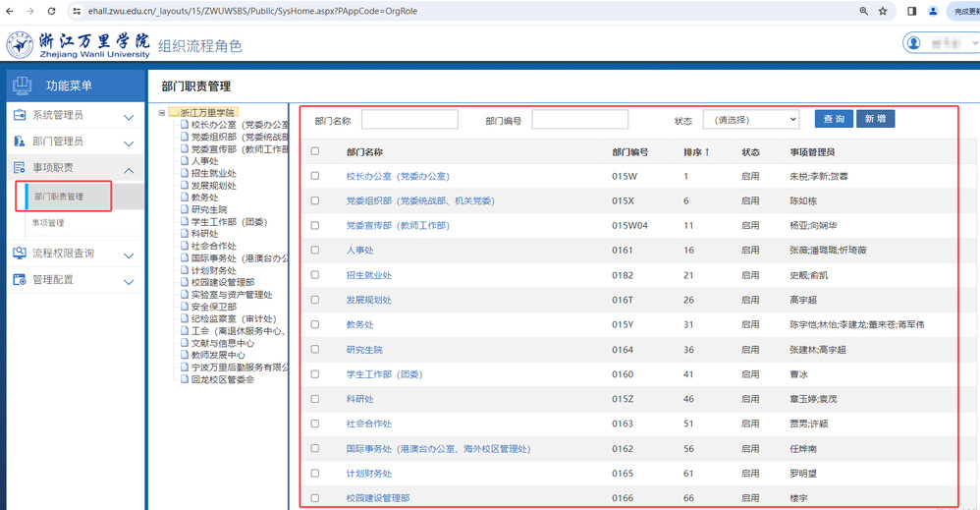Click the 系统管理员 menu icon
Viewport: 980px width, 510px height.
pyautogui.click(x=20, y=116)
